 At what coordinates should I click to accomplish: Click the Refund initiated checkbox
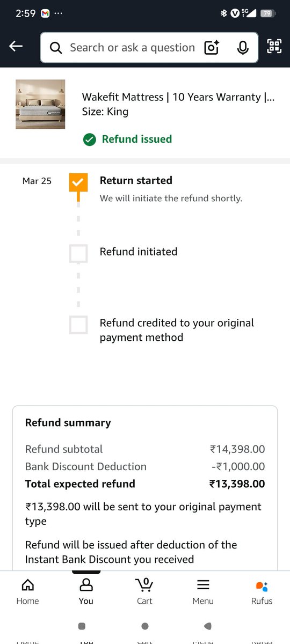pos(78,253)
